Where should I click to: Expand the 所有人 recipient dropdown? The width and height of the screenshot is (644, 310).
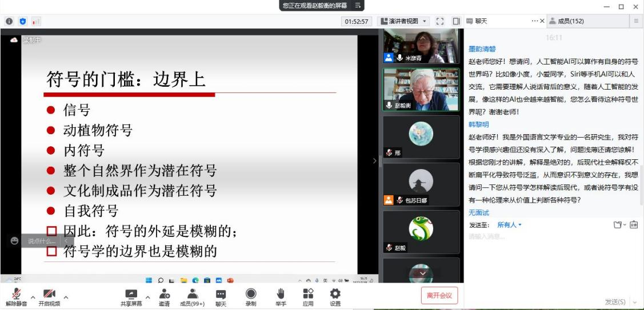coord(509,225)
